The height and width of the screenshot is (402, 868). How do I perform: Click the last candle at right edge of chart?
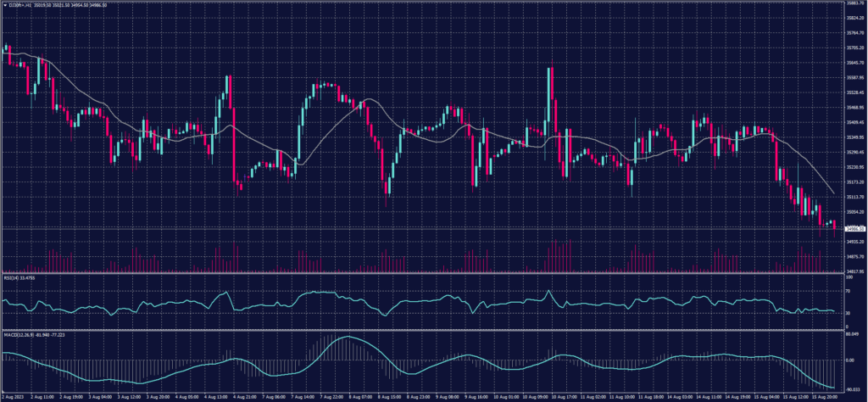coord(835,225)
